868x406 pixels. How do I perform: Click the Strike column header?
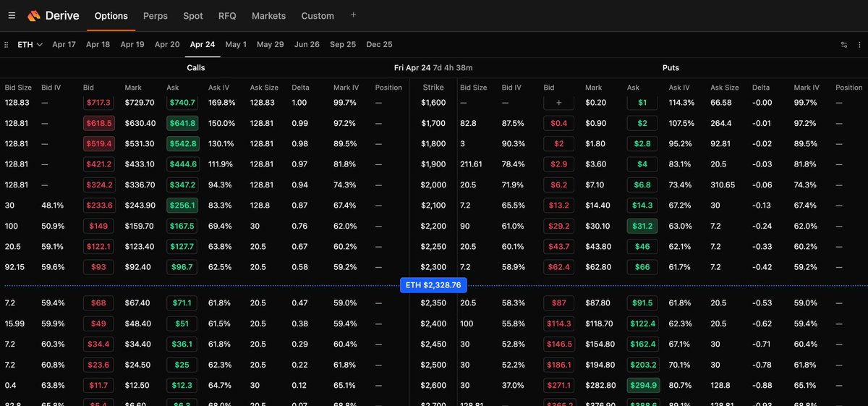[433, 88]
